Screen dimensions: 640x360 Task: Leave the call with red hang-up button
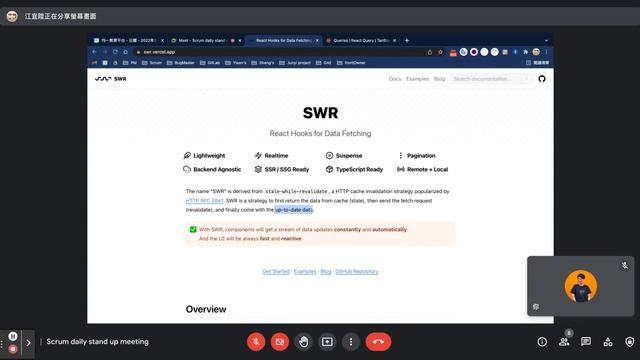click(x=378, y=342)
